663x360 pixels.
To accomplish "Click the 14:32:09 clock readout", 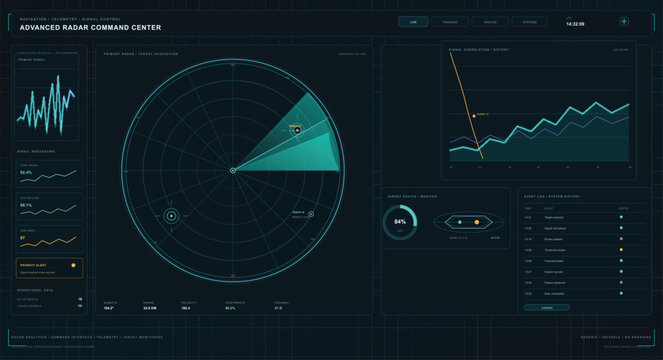I will click(x=575, y=24).
